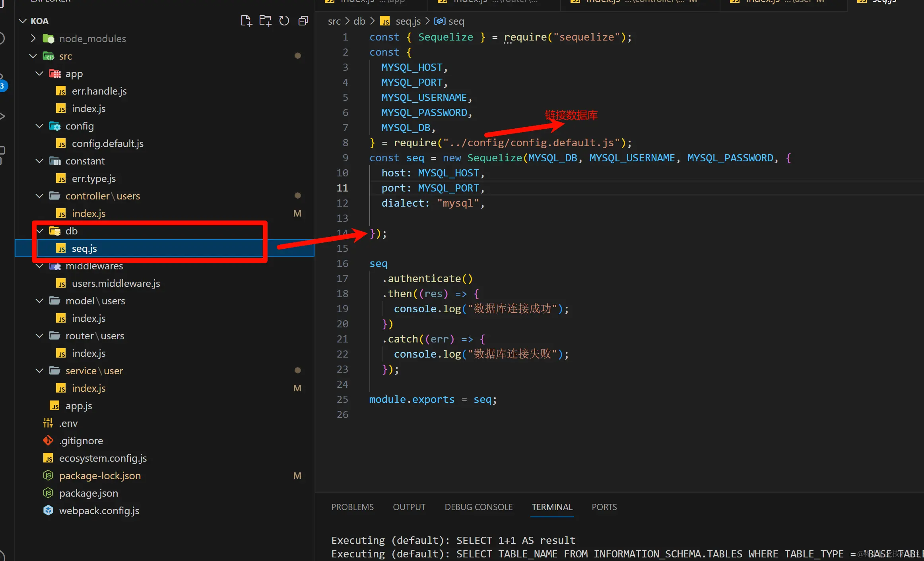Expand the node_modules folder chevron
Screen dimensions: 924x561
pyautogui.click(x=33, y=39)
